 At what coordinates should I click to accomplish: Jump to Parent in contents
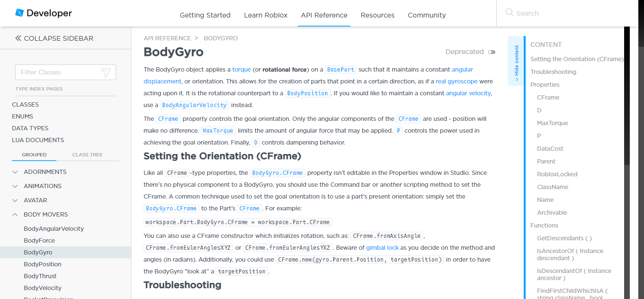coord(546,162)
